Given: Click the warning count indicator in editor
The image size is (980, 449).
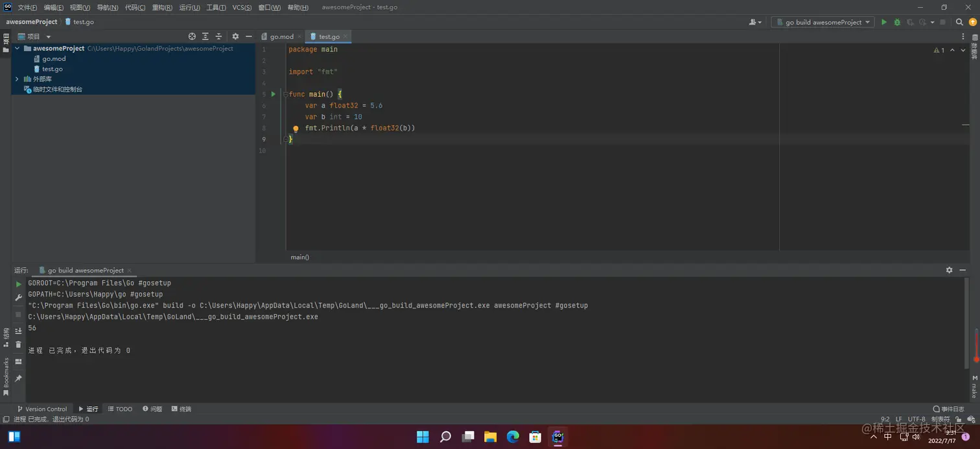Looking at the screenshot, I should (x=939, y=50).
